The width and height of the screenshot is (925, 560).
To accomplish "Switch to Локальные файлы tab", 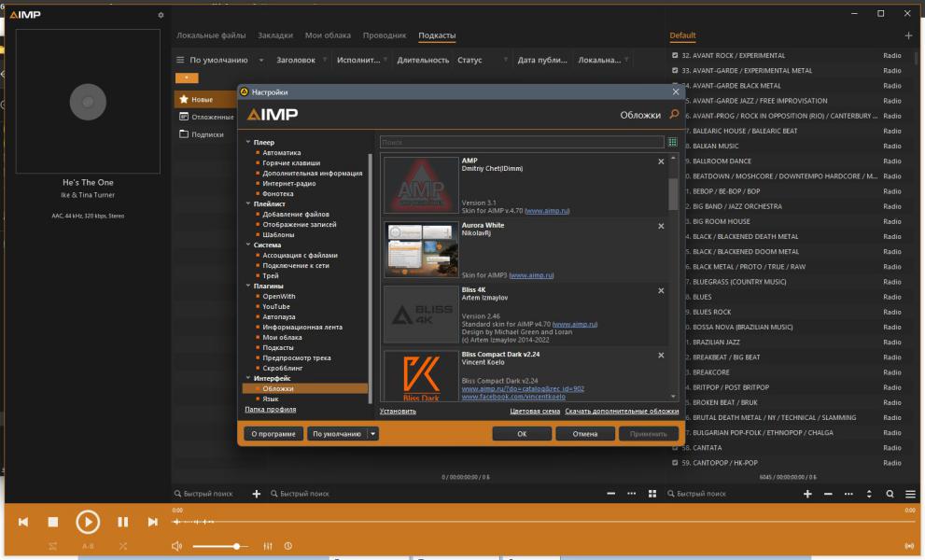I will [211, 35].
